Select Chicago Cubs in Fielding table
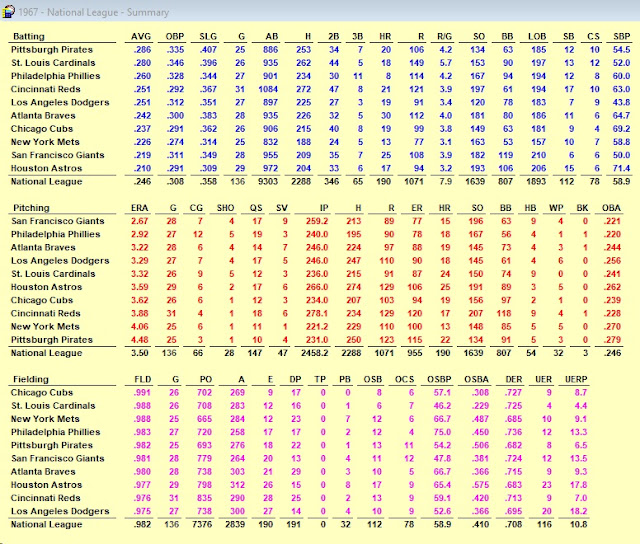 [x=42, y=393]
